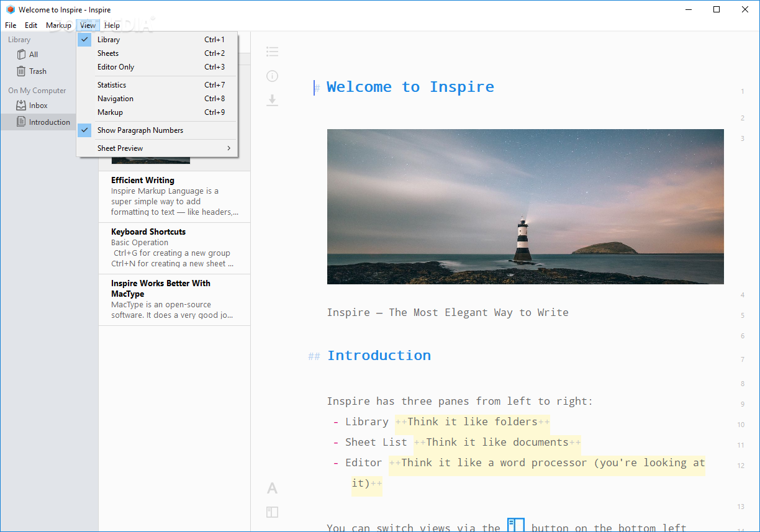Select Navigation in the View menu
Image resolution: width=760 pixels, height=532 pixels.
coord(157,99)
